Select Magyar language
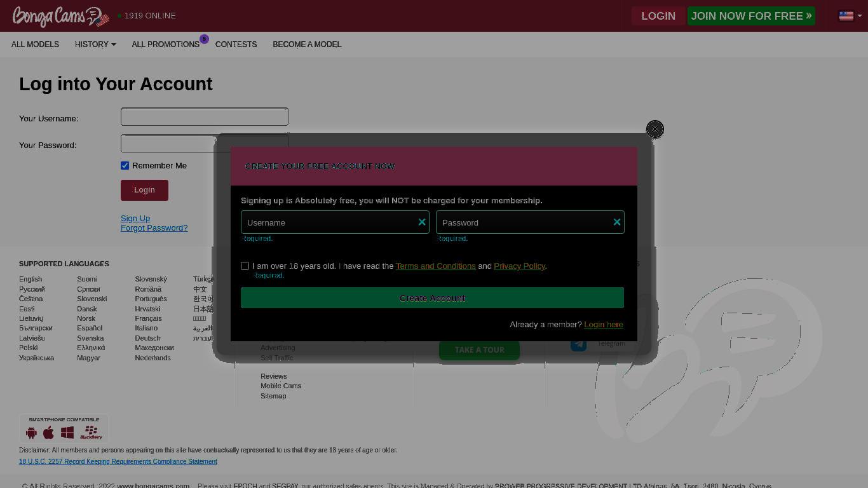Viewport: 868px width, 488px height. (88, 358)
